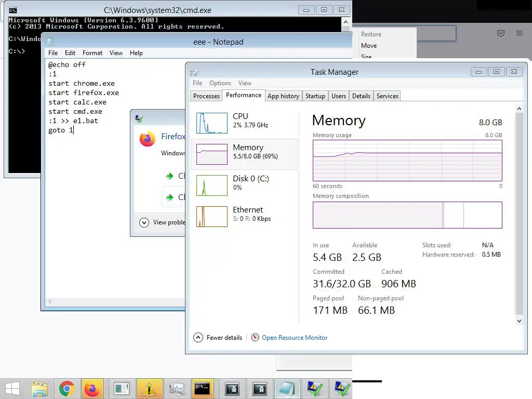Click the Resource Monitor gauge icon
Image resolution: width=532 pixels, height=399 pixels.
pos(255,337)
